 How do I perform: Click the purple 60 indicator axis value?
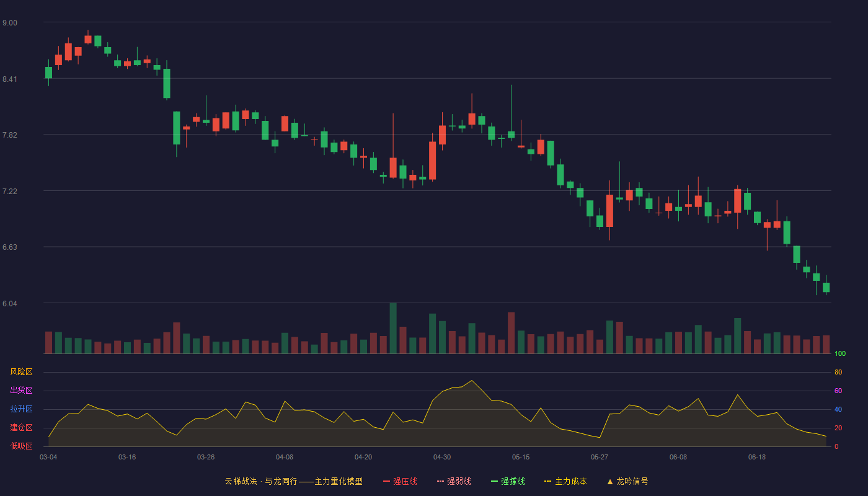[838, 391]
